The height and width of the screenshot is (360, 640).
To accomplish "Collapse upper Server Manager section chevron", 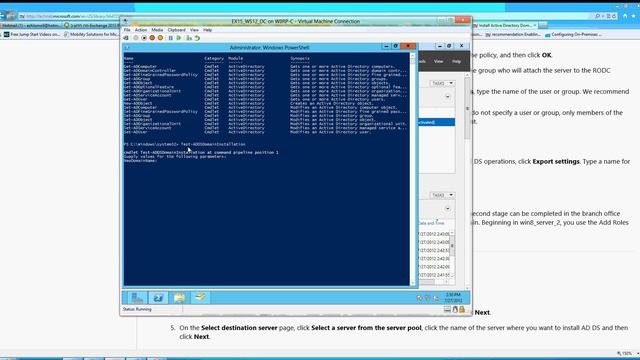I will (448, 97).
